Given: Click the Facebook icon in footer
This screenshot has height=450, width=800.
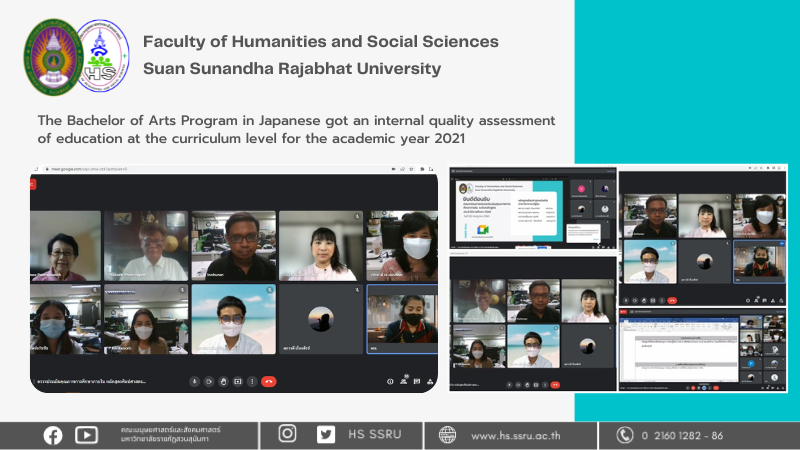Looking at the screenshot, I should coord(53,434).
